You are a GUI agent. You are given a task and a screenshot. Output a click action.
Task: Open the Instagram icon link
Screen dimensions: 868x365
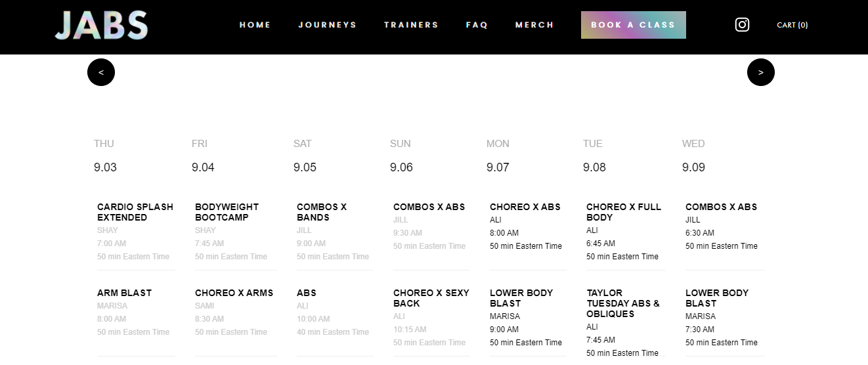tap(742, 25)
